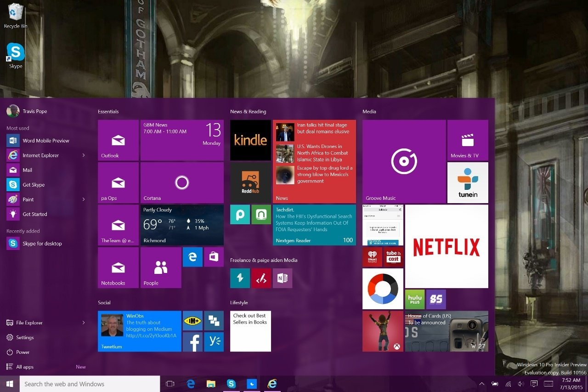The height and width of the screenshot is (392, 588).
Task: Open the Wi-Fi network tray icon
Action: pos(508,384)
